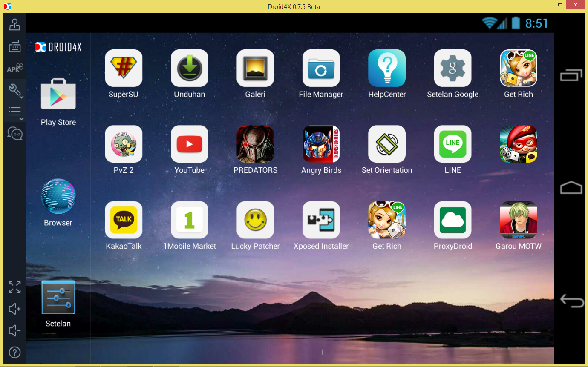Launch Set Orientation to rotate the screen
The height and width of the screenshot is (367, 588).
[387, 144]
